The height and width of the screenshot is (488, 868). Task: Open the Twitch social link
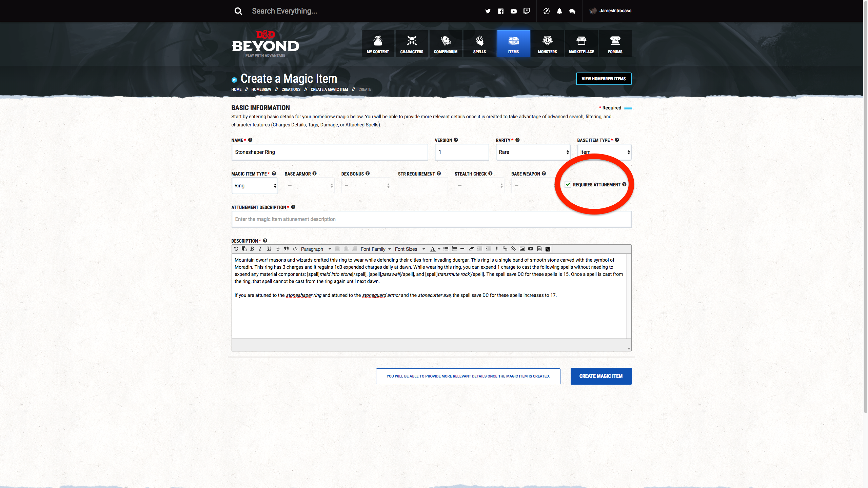[x=527, y=11]
